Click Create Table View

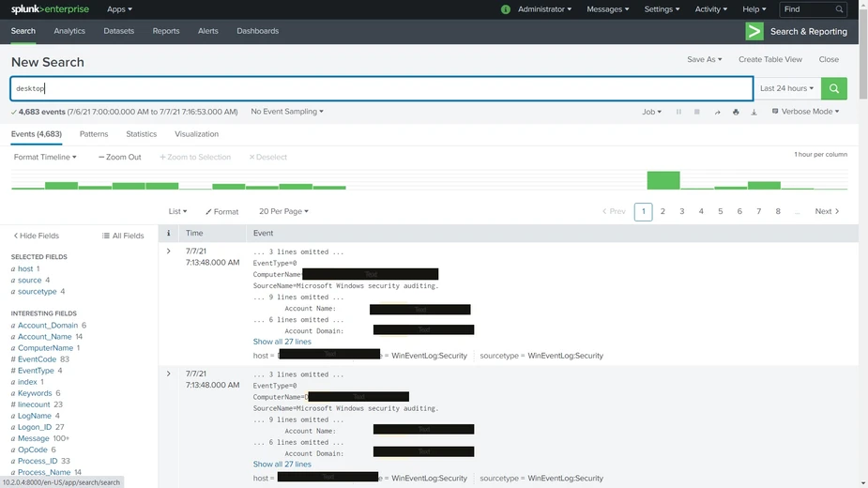click(770, 59)
